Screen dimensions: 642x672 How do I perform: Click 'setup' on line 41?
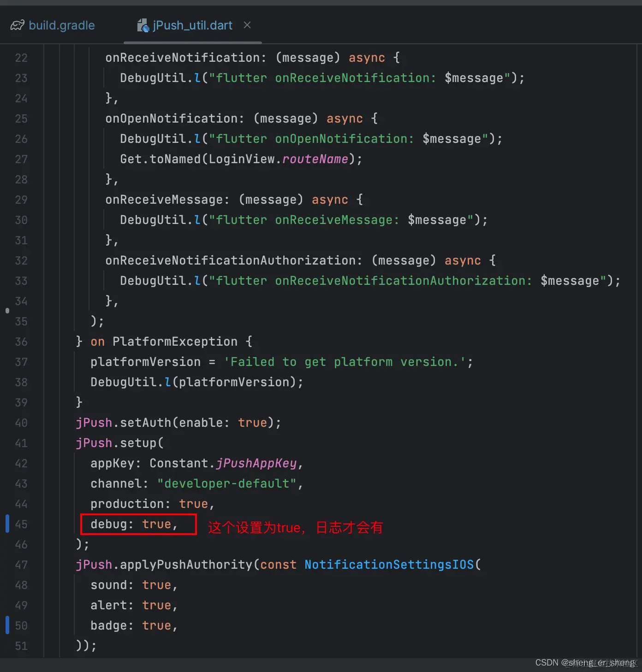coord(138,443)
